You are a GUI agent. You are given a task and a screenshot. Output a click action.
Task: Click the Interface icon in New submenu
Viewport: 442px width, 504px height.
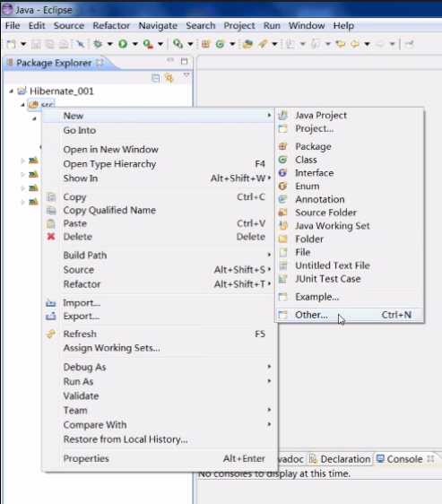click(283, 172)
